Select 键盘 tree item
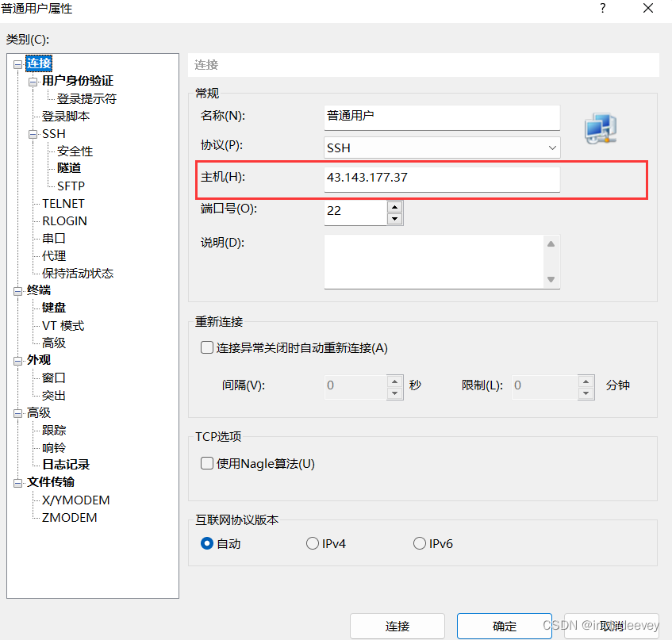 tap(54, 308)
